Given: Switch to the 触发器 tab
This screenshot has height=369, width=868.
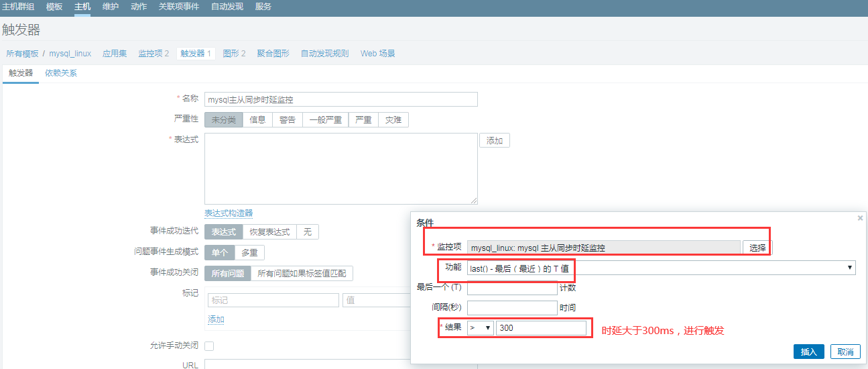Looking at the screenshot, I should click(x=21, y=73).
